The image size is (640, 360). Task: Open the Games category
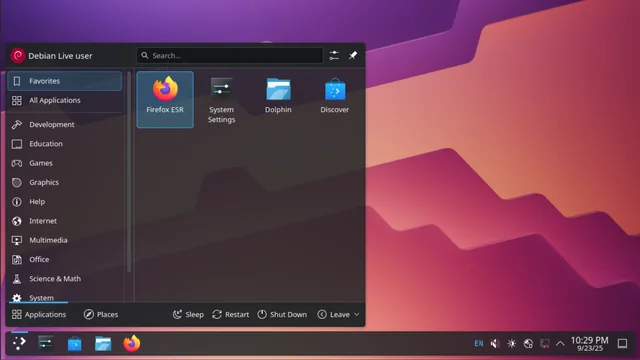coord(64,163)
